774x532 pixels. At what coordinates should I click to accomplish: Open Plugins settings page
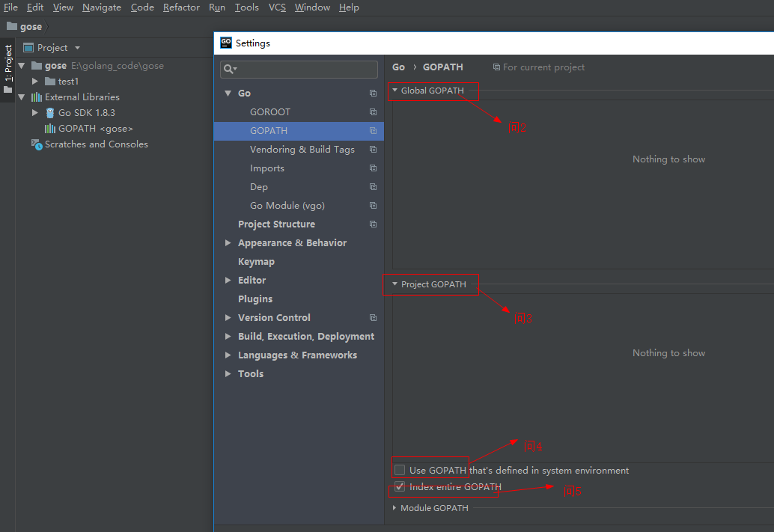(x=255, y=299)
